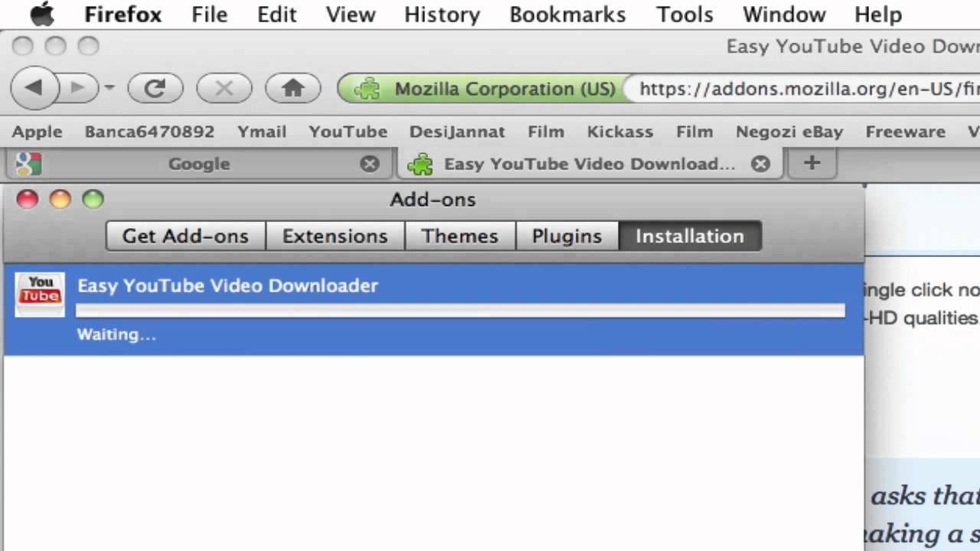Open the History menu
Screen dimensions: 980x551
pos(442,15)
